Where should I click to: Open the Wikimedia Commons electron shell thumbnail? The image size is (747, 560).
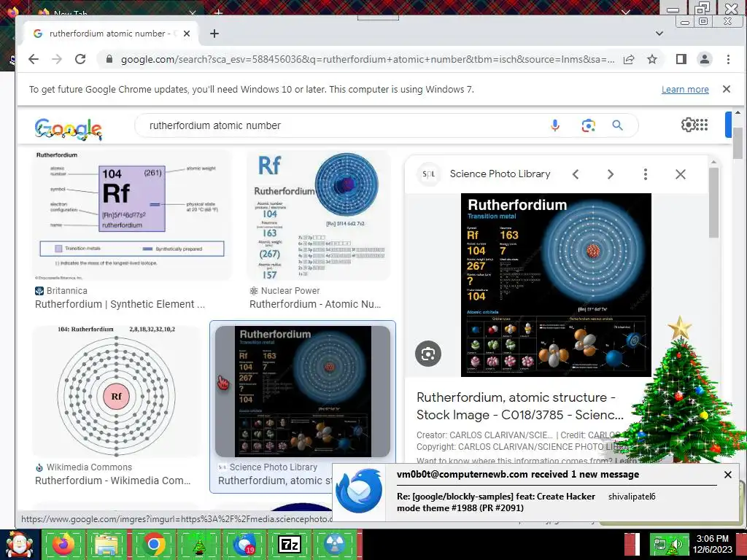coord(117,392)
